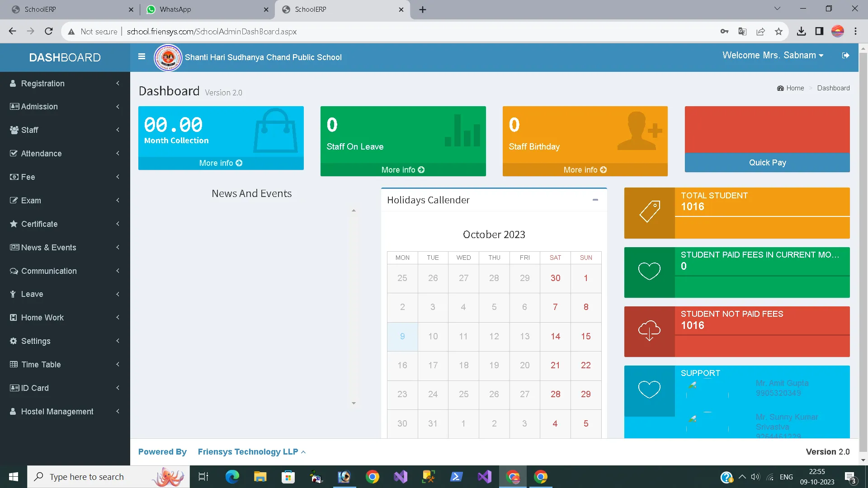Open a new browser tab

pos(423,9)
